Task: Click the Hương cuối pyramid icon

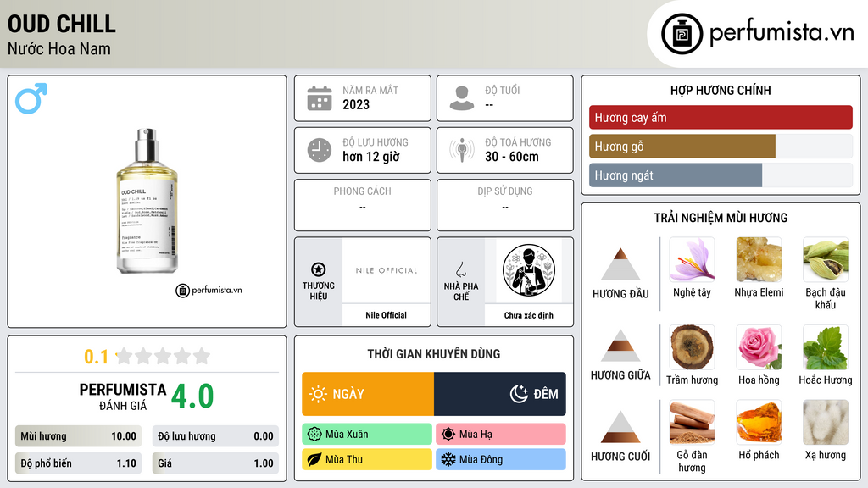Action: coord(620,427)
